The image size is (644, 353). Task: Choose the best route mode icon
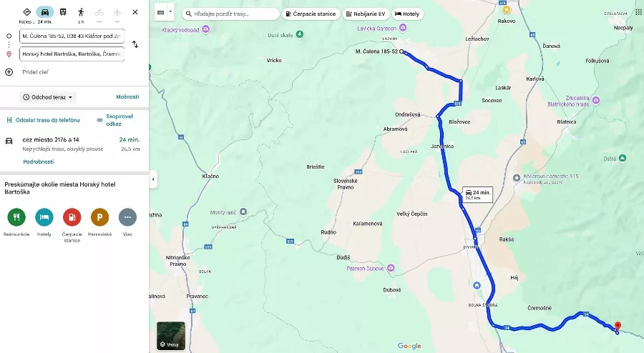click(26, 12)
